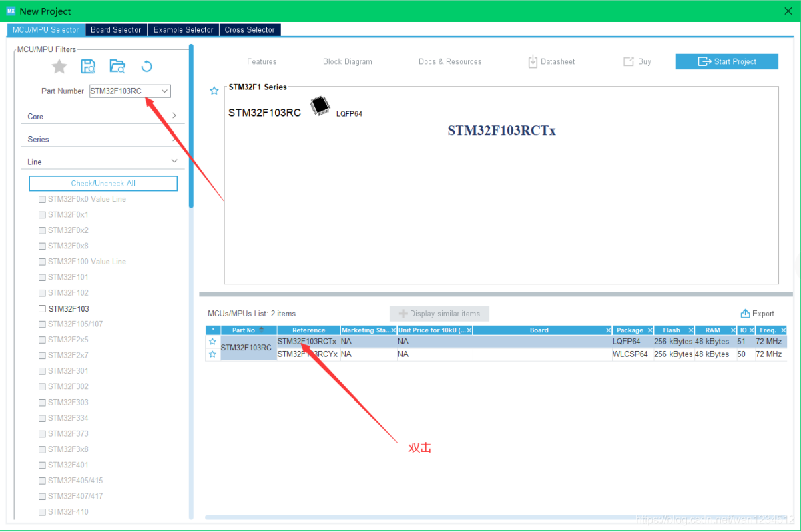Screen dimensions: 801x532
Task: Open the Example Selector tab
Action: (x=183, y=30)
